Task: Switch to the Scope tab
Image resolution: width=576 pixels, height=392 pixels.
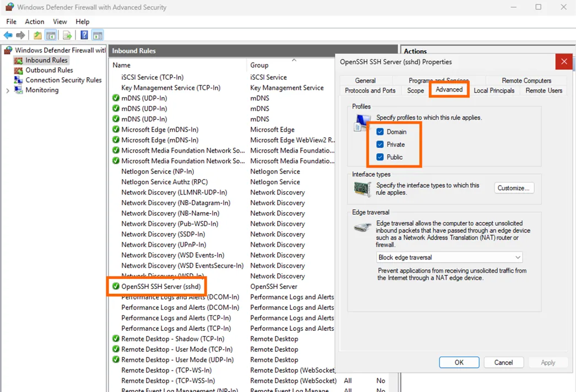Action: click(x=416, y=90)
